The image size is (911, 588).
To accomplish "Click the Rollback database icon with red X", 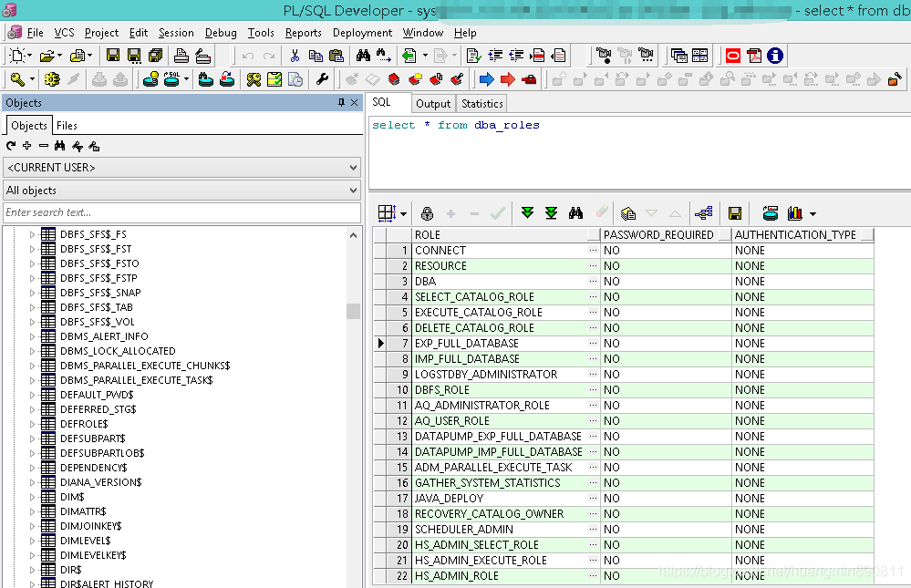I will tap(227, 79).
